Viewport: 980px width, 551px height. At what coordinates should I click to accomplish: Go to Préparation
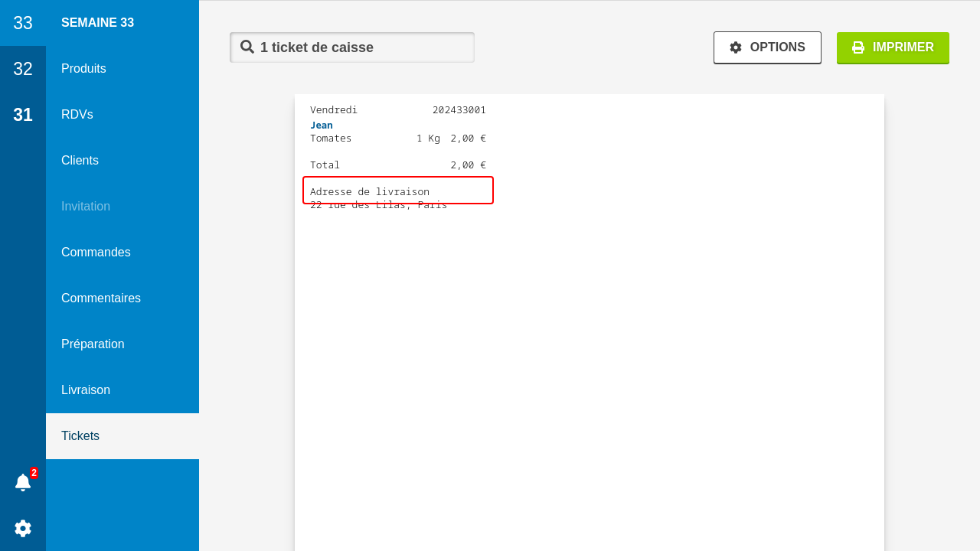click(x=93, y=344)
